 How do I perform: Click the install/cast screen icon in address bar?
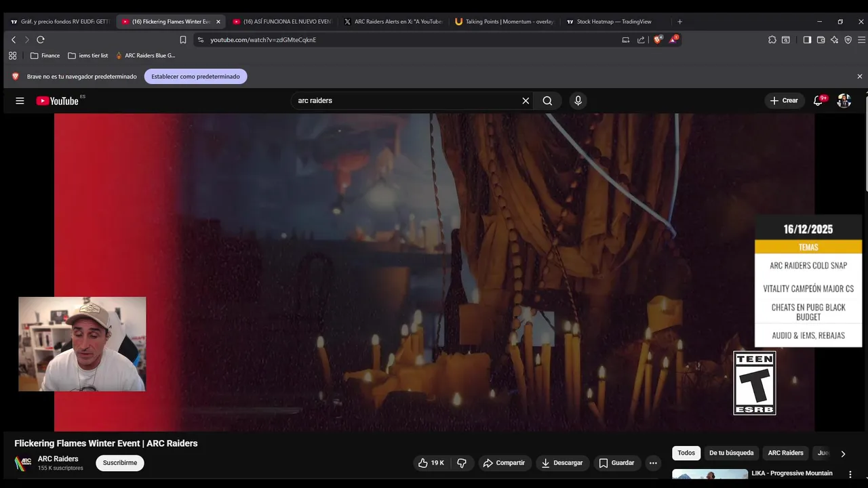click(x=625, y=40)
